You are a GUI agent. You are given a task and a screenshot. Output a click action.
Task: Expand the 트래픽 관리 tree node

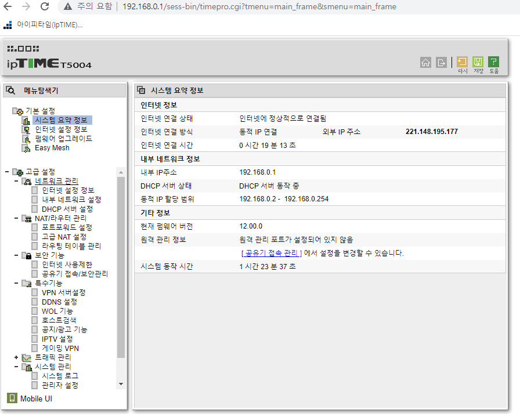[x=16, y=357]
